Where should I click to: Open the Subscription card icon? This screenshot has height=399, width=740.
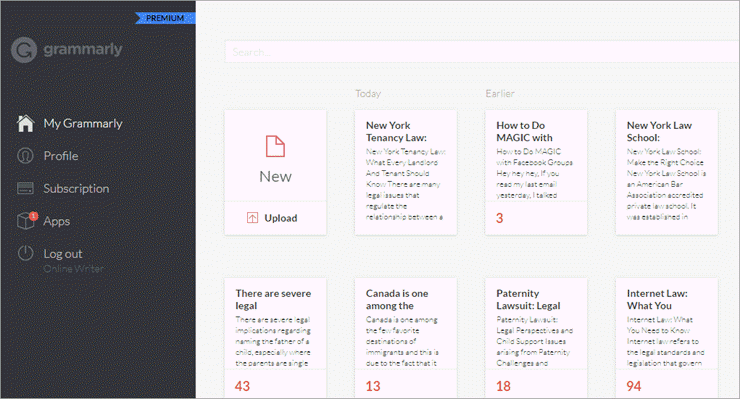[x=25, y=188]
